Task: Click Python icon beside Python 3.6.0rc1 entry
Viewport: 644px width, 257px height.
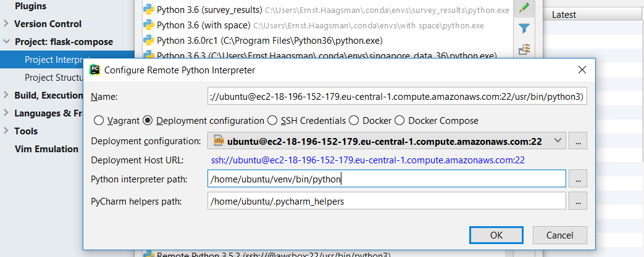Action: (x=148, y=41)
